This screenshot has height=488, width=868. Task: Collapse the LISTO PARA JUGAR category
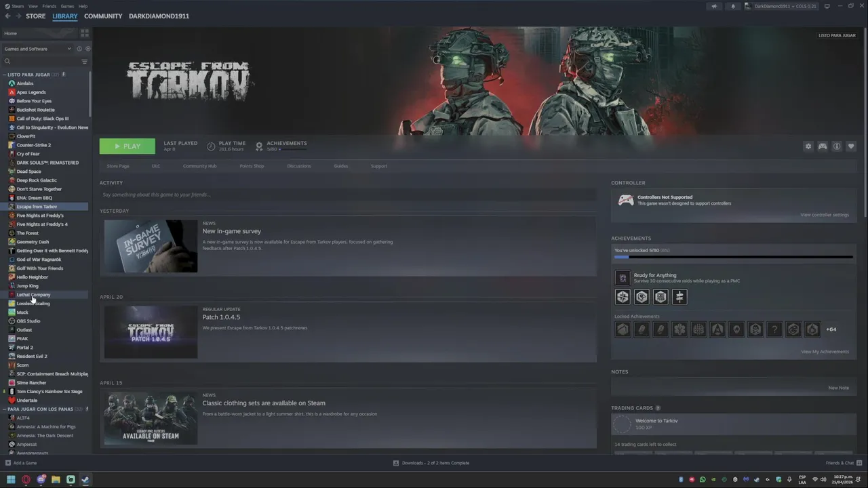coord(5,75)
